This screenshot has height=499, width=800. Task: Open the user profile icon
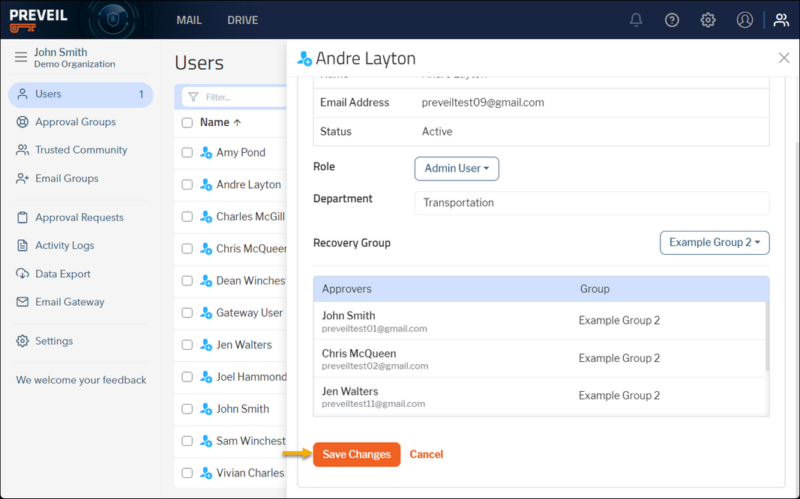click(x=744, y=20)
